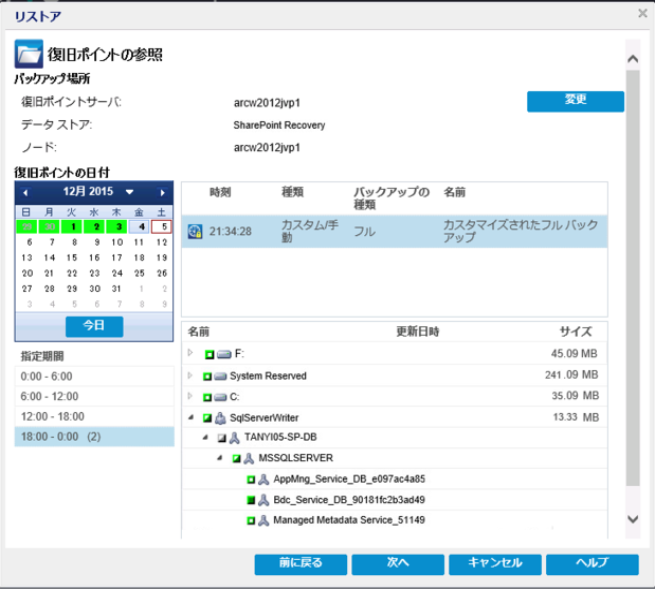Select December 5 on the calendar
The width and height of the screenshot is (655, 589).
point(162,227)
